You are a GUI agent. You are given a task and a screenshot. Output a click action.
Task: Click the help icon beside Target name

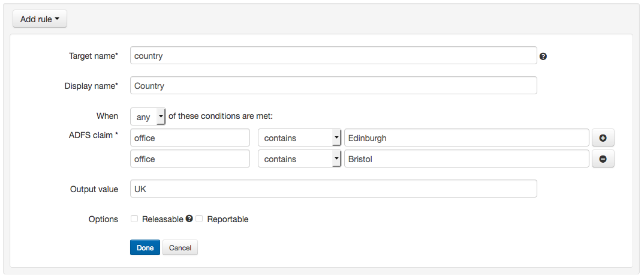pyautogui.click(x=543, y=56)
